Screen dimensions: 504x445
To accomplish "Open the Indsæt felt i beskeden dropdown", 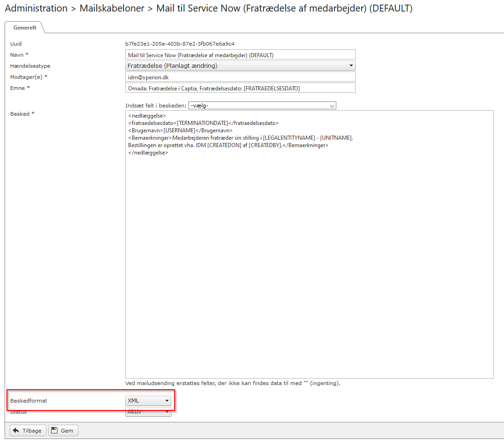I will tap(262, 106).
